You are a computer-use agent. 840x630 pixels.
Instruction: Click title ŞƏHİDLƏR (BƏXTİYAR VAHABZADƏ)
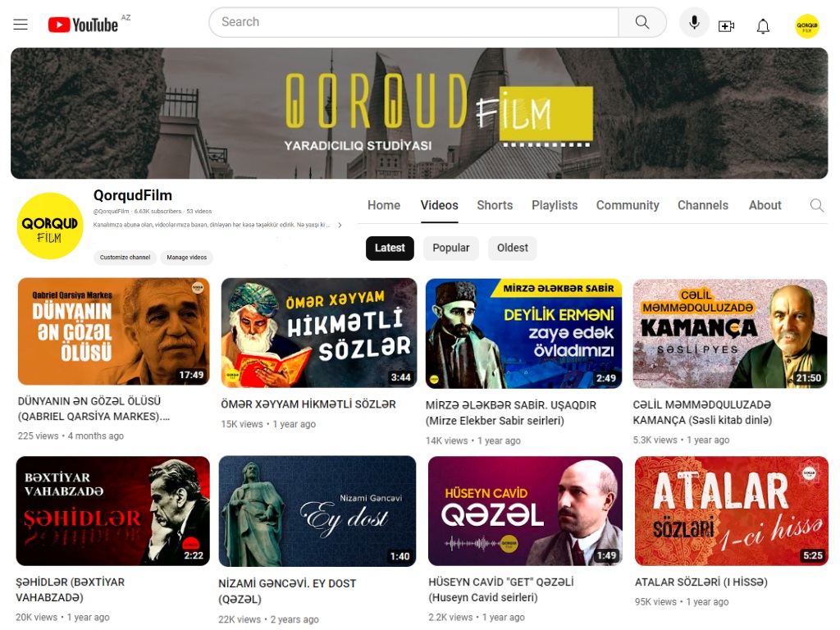71,590
